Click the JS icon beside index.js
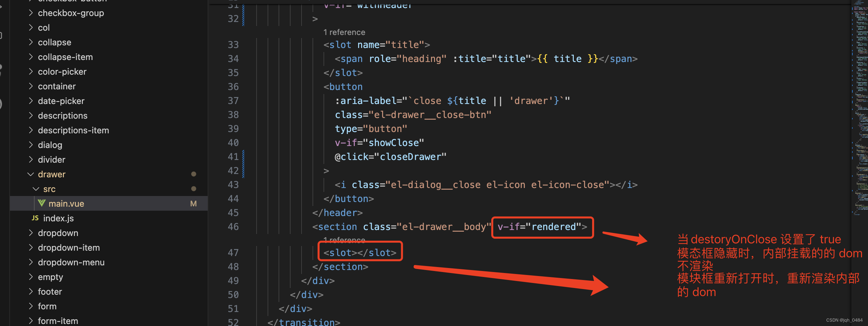868x326 pixels. [35, 218]
